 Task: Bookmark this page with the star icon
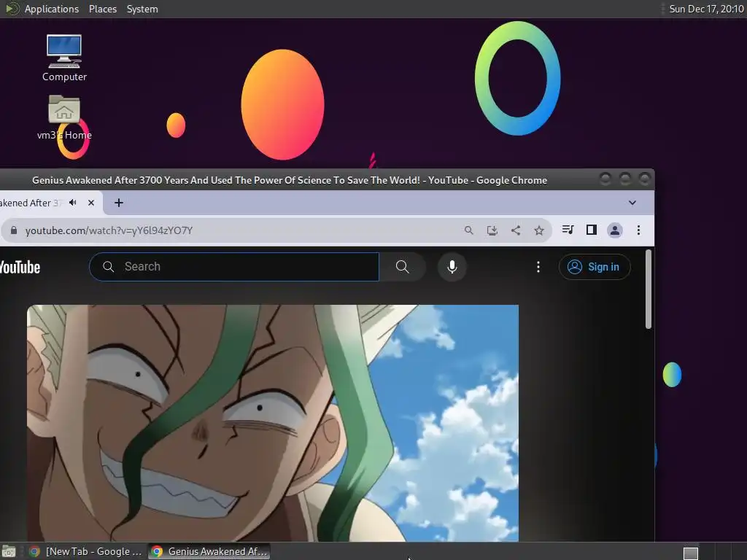coord(539,230)
